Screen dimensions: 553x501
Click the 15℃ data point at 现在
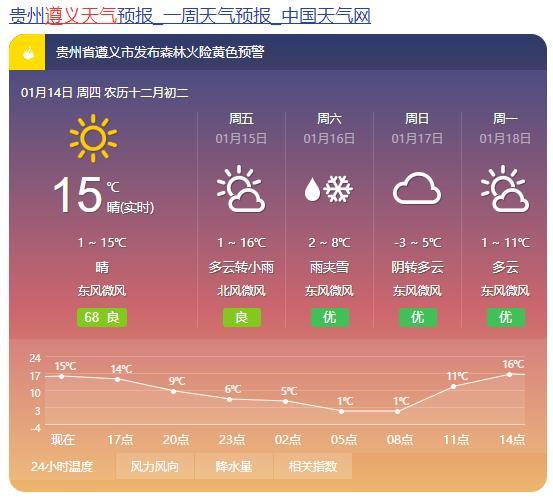point(62,377)
